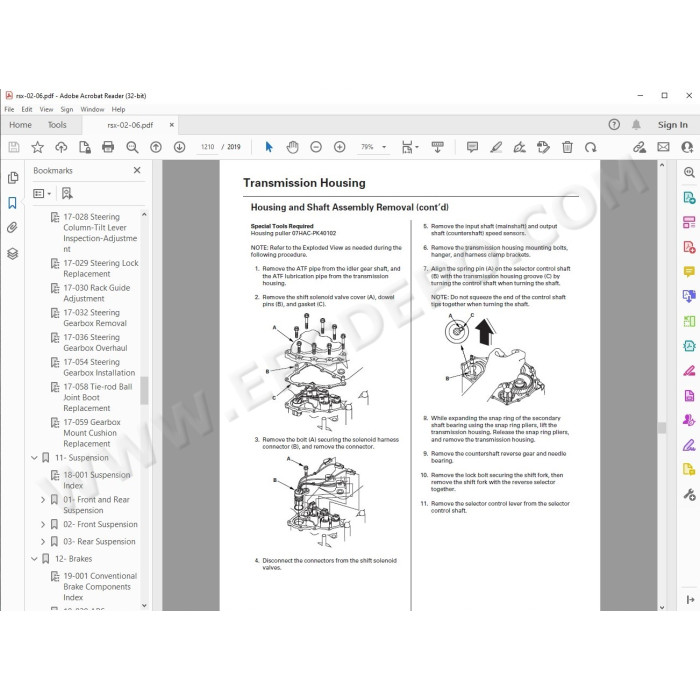Switch to the Tools tab
Screen dimensions: 700x700
tap(57, 125)
